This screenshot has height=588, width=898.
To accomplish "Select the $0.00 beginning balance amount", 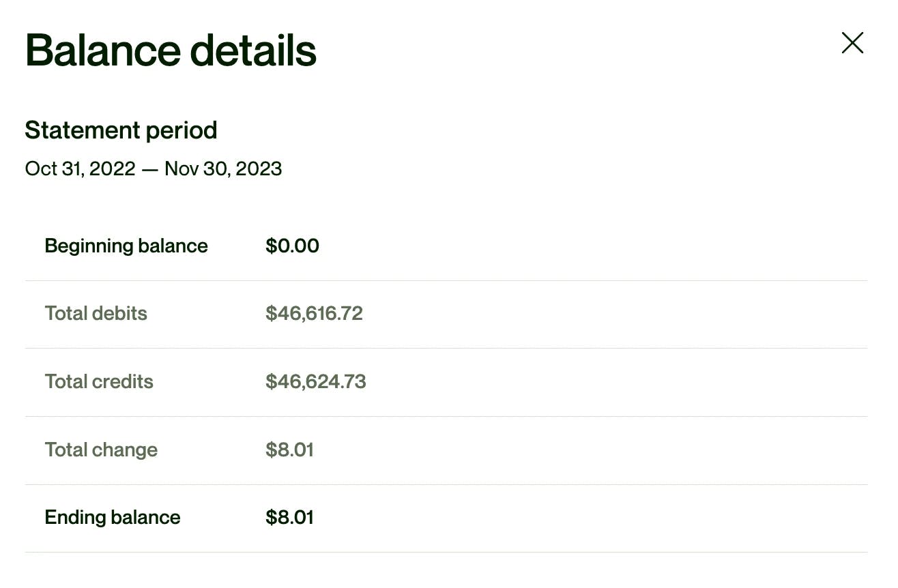I will [292, 246].
